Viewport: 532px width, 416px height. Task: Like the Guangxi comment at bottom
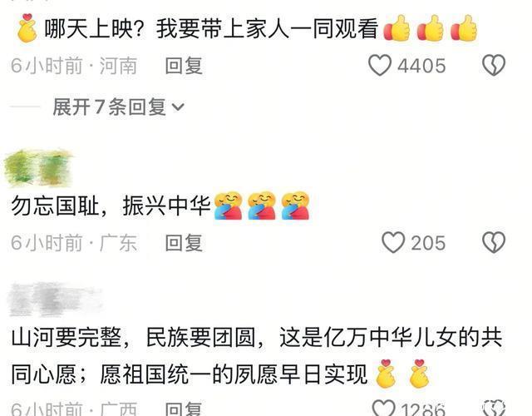point(384,408)
